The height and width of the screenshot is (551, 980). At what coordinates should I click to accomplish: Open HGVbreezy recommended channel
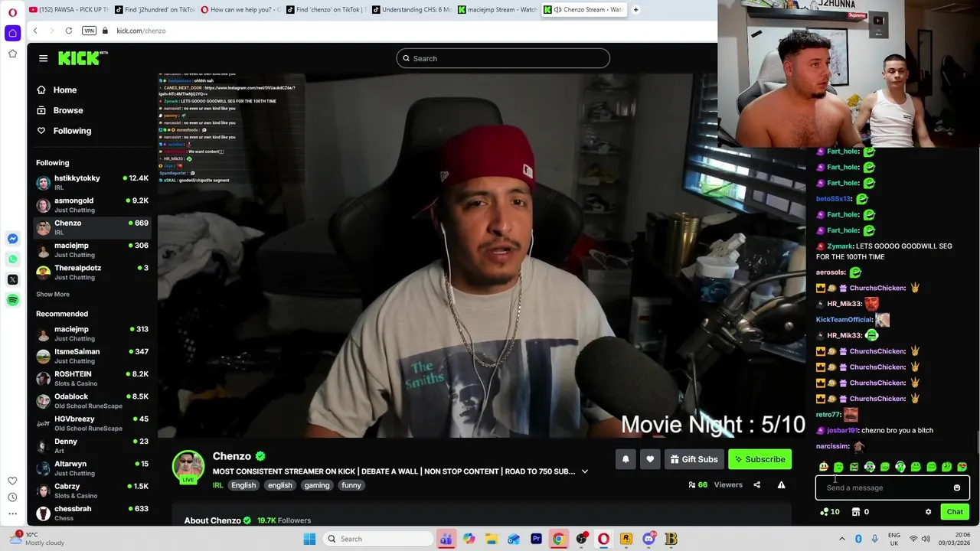pos(92,423)
